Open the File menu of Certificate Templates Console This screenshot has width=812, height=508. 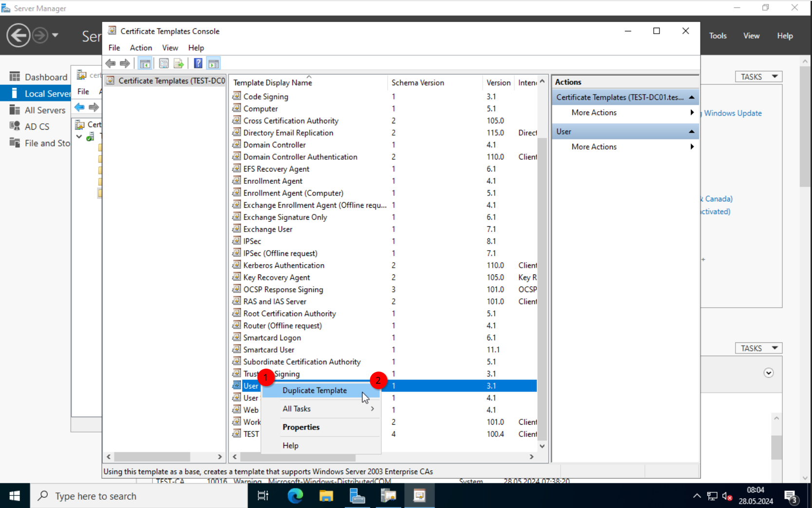coord(114,48)
